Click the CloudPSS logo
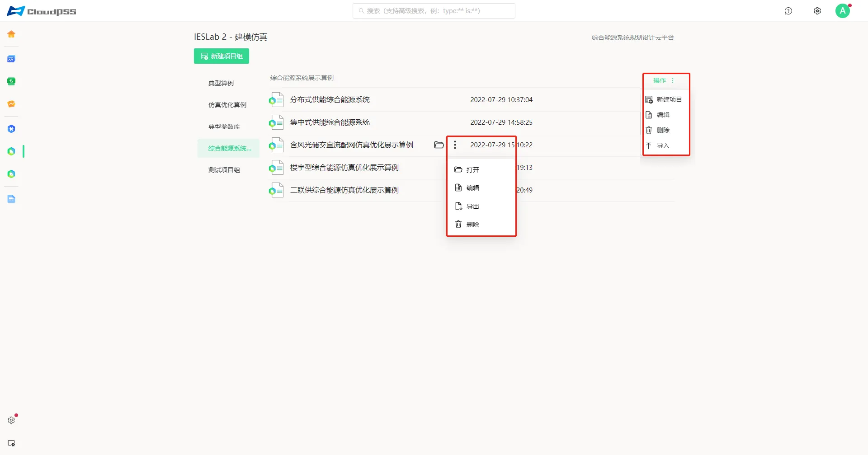This screenshot has width=868, height=455. pyautogui.click(x=42, y=11)
